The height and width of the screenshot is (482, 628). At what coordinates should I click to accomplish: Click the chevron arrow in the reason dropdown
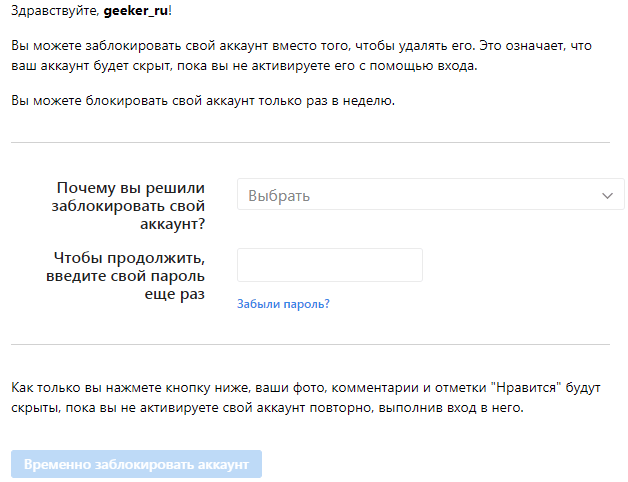(606, 196)
